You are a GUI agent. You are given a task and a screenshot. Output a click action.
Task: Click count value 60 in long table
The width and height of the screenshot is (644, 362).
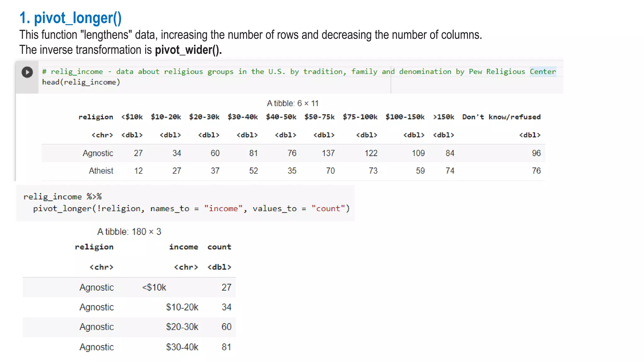(226, 327)
